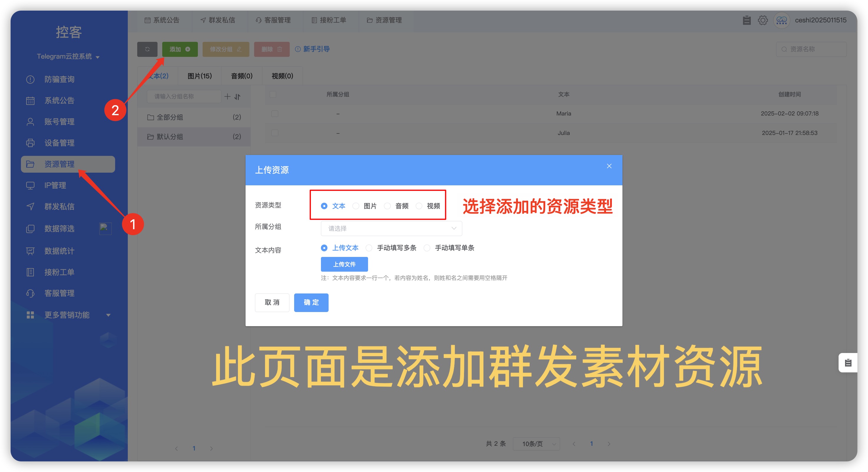Click the plus icon to add group
The height and width of the screenshot is (472, 868).
coord(227,97)
